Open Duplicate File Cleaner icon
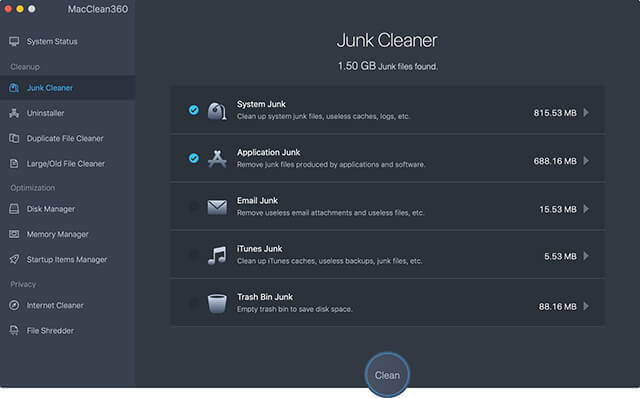640x398 pixels. 14,138
